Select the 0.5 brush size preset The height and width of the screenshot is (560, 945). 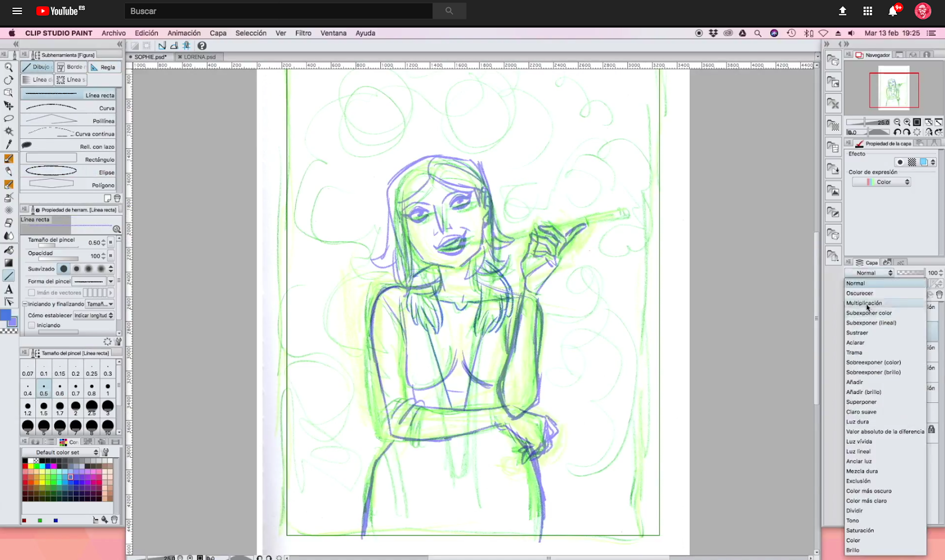(x=44, y=389)
